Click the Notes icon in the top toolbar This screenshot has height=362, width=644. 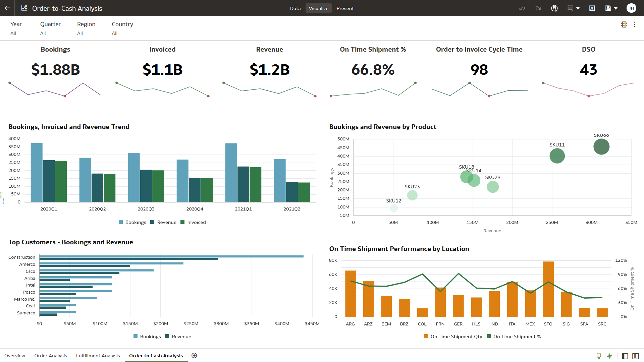pos(571,8)
